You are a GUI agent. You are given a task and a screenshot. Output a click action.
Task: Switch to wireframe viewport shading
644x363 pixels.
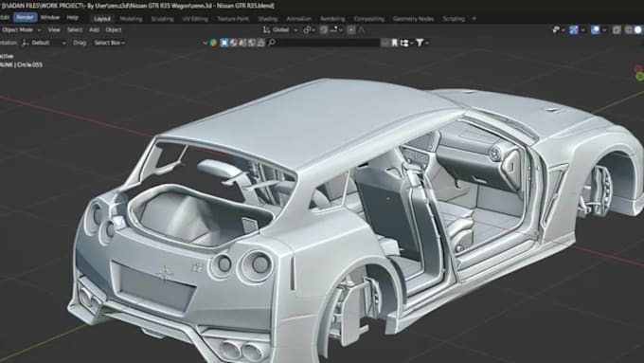tap(629, 30)
